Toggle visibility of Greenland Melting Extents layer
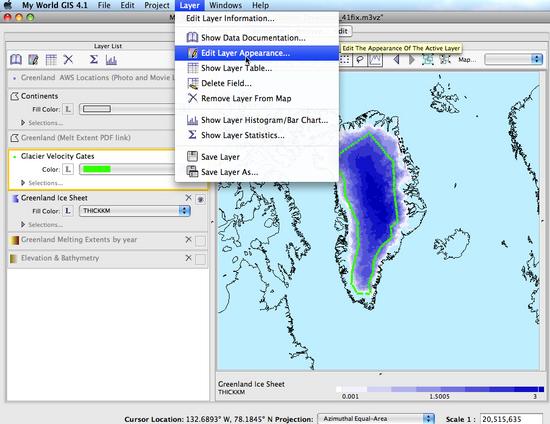The width and height of the screenshot is (550, 424). [200, 241]
